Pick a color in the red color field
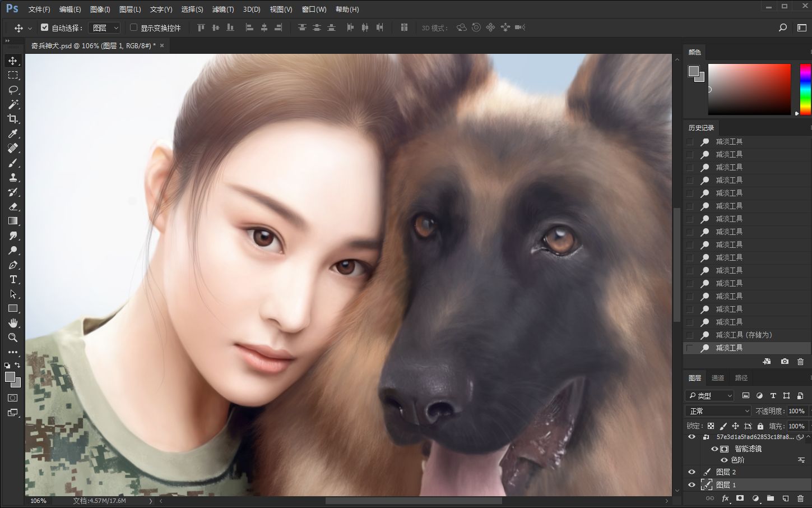This screenshot has width=812, height=508. 749,89
